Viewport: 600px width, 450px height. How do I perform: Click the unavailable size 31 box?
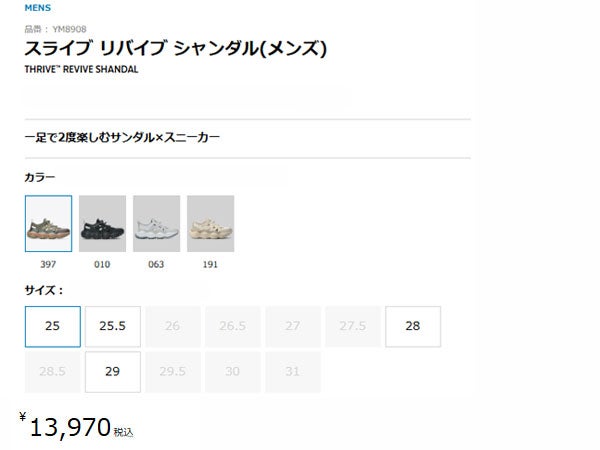292,371
